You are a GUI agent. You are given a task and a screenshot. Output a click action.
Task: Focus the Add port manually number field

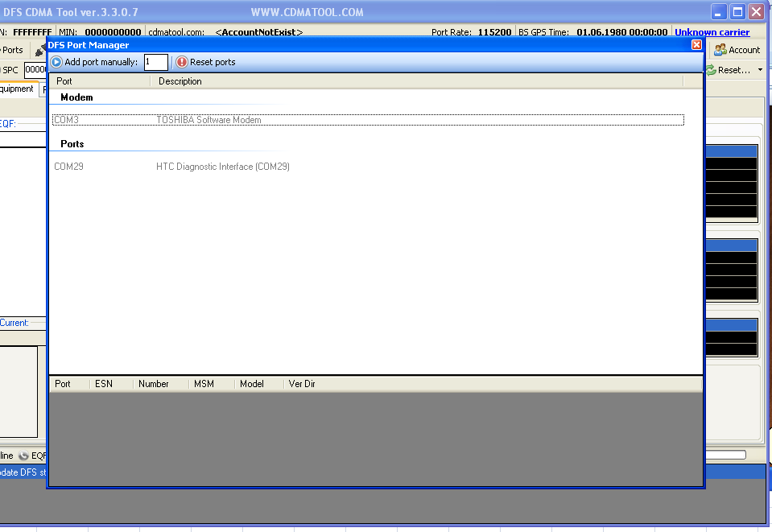click(x=156, y=62)
